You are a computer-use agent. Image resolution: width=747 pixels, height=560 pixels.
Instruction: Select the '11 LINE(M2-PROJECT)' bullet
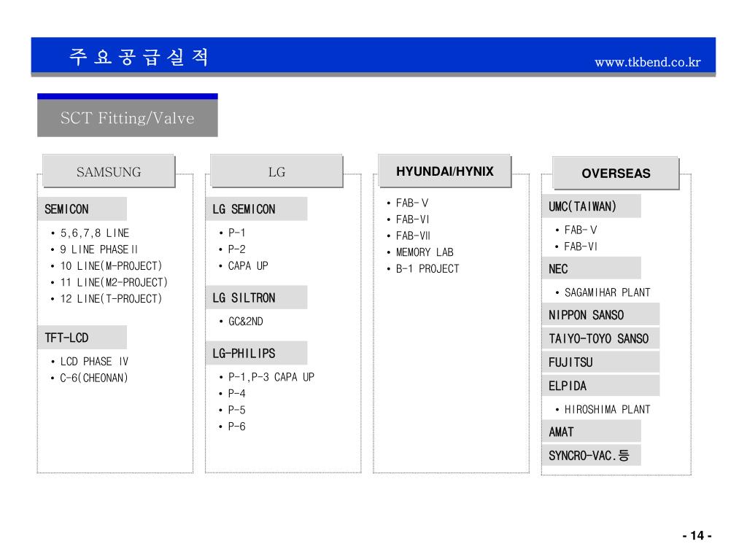pos(114,282)
